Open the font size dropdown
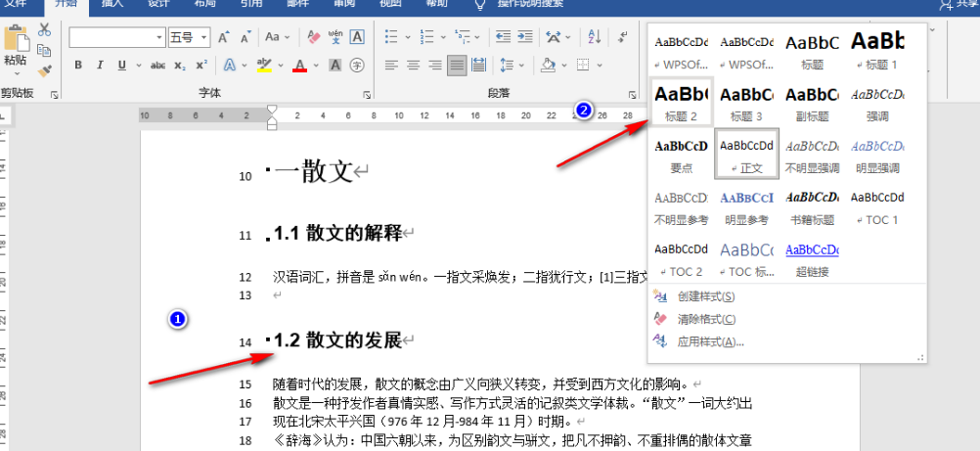 click(203, 37)
